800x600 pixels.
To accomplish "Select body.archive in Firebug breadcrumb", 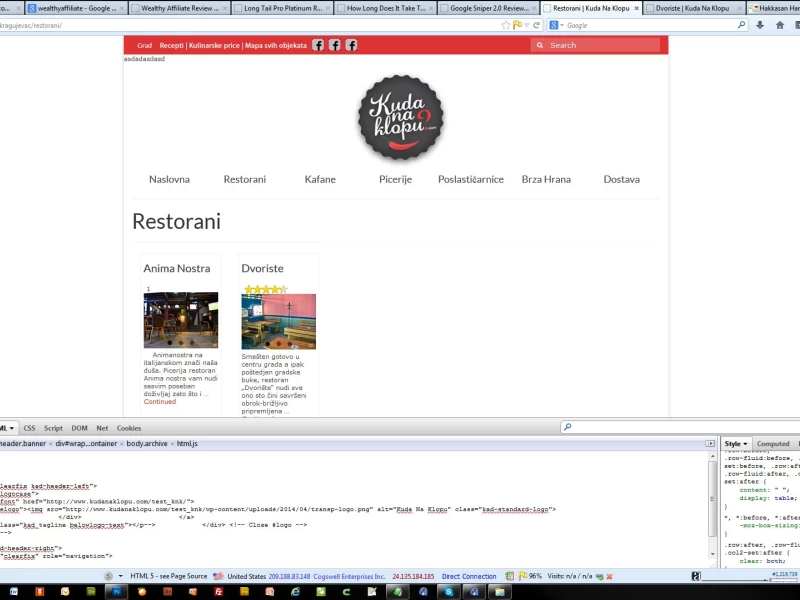I will tap(147, 443).
